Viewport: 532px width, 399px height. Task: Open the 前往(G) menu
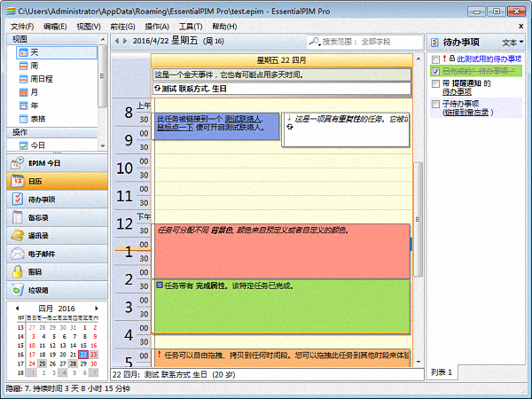pos(122,27)
